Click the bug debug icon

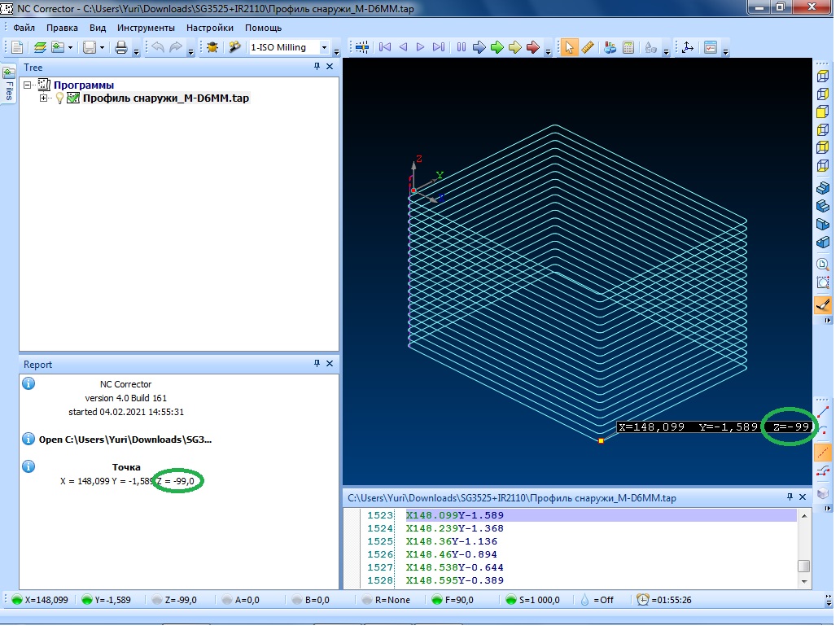tap(212, 47)
